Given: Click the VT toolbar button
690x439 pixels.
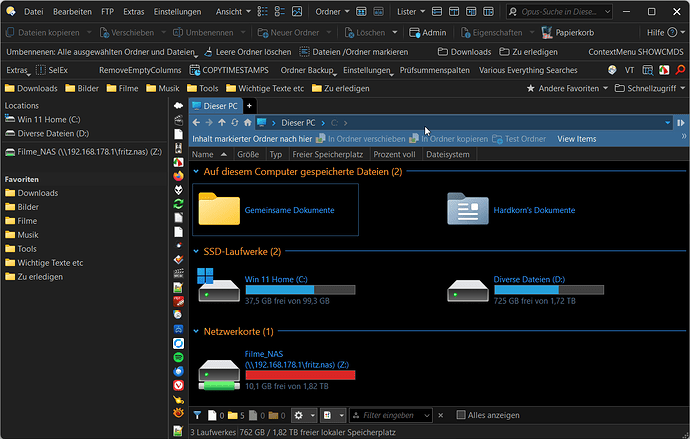Looking at the screenshot, I should click(x=629, y=70).
